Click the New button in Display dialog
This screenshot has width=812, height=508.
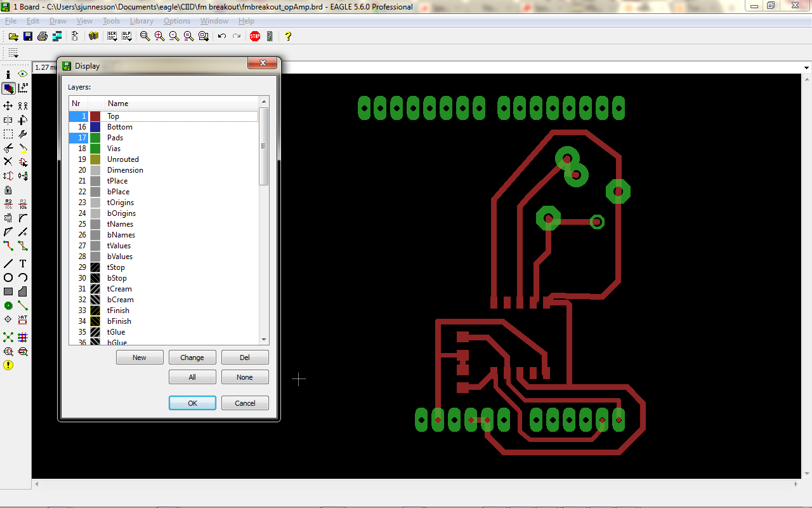tap(140, 358)
